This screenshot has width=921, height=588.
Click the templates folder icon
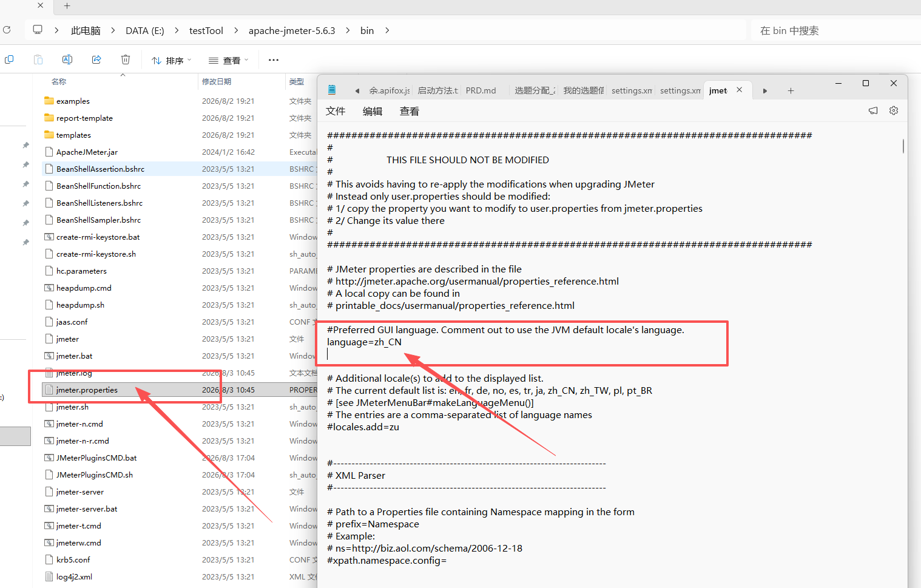click(x=49, y=135)
